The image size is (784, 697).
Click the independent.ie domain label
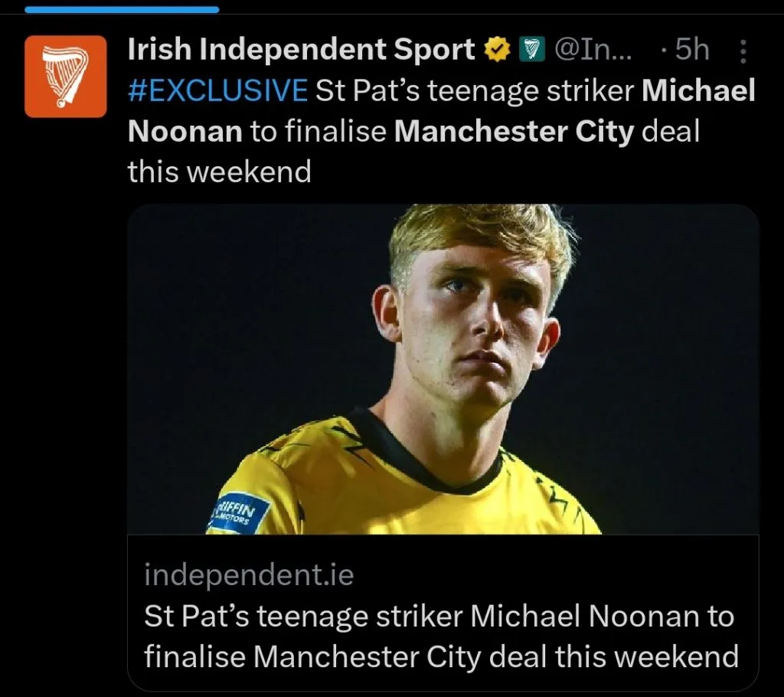(249, 575)
